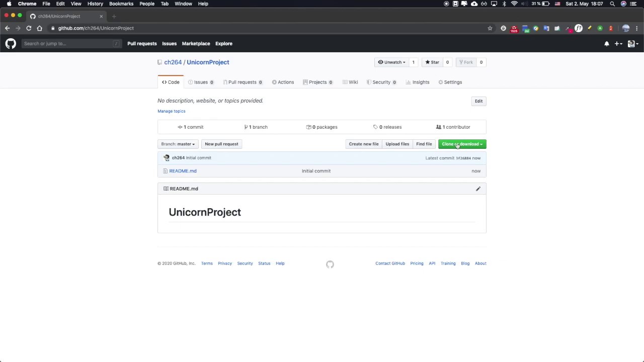Click the GitHub logo in the header
The image size is (644, 362).
[11, 44]
